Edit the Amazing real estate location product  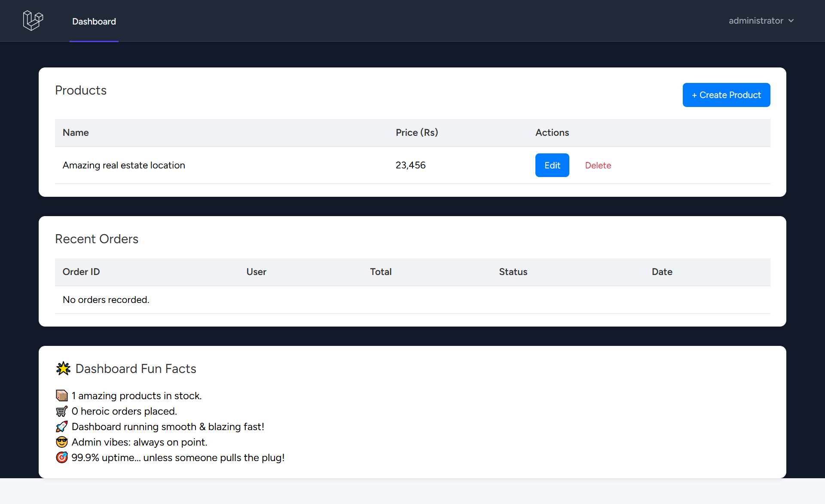point(552,165)
